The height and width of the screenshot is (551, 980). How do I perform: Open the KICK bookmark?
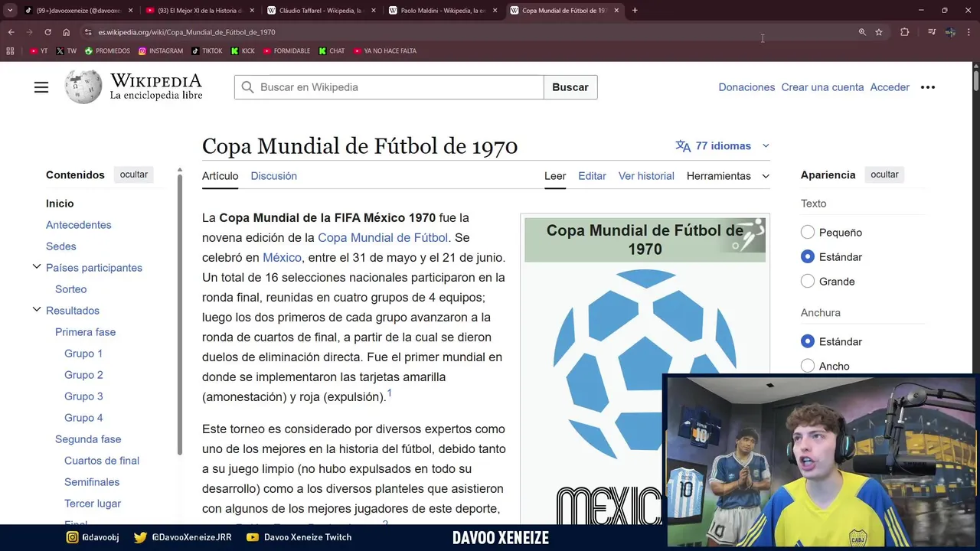click(x=243, y=51)
